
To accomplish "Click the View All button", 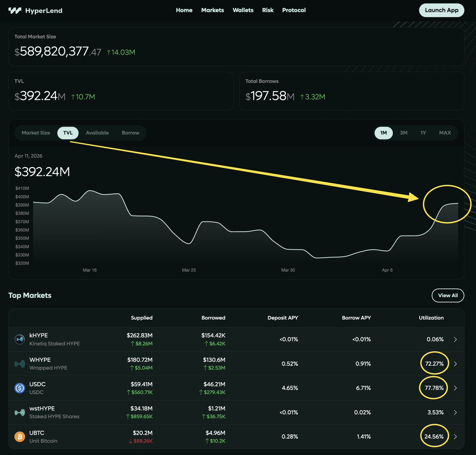I will 448,296.
